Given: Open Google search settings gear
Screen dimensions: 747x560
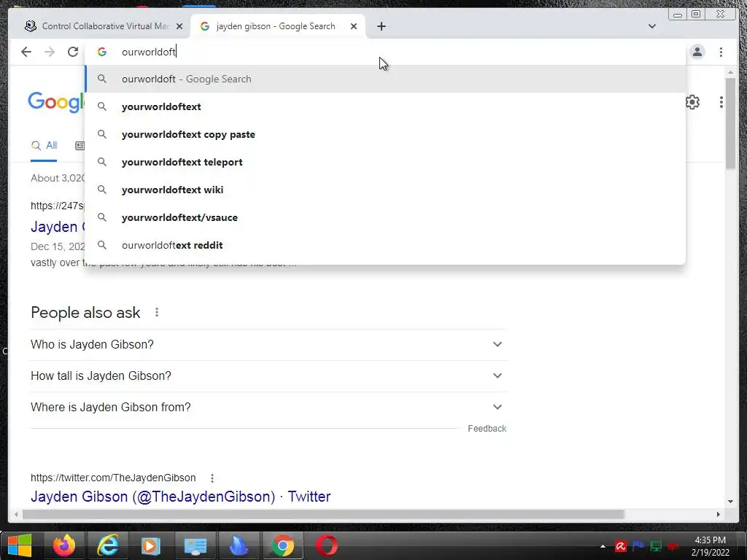Looking at the screenshot, I should coord(692,102).
